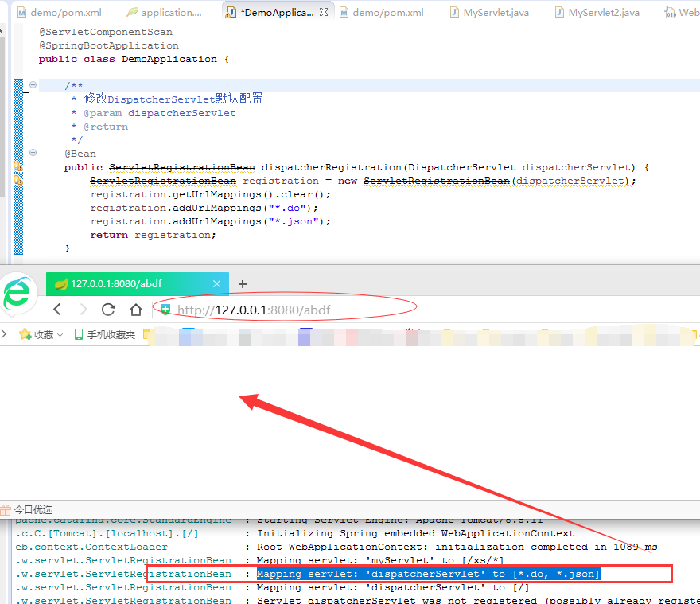This screenshot has width=700, height=604.
Task: Go forward in the browser
Action: 83,309
